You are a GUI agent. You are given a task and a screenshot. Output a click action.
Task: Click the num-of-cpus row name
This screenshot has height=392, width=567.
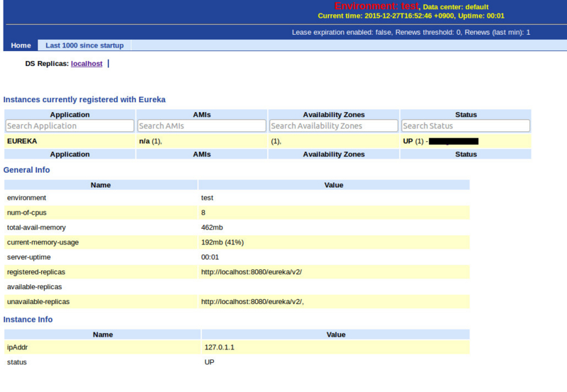(x=27, y=213)
